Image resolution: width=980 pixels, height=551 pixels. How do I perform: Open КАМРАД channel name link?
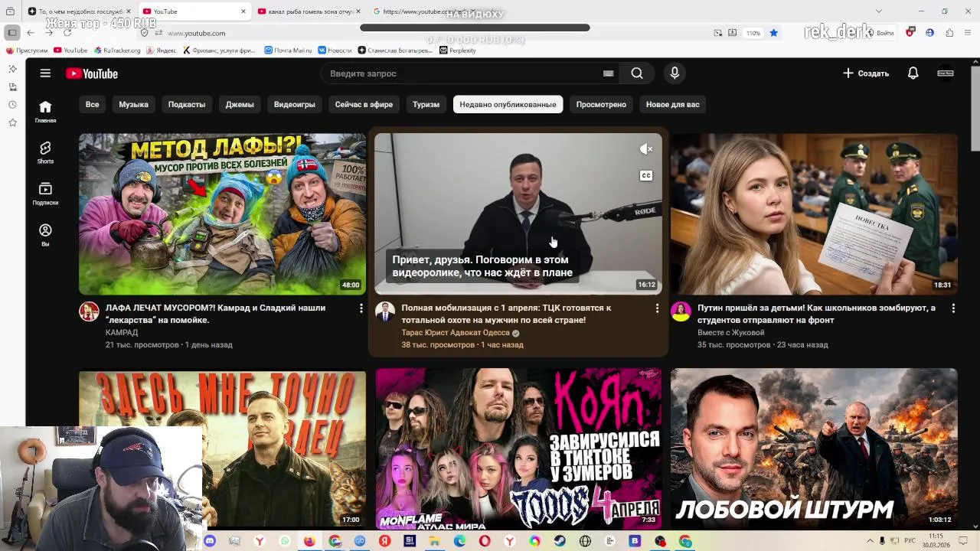122,333
